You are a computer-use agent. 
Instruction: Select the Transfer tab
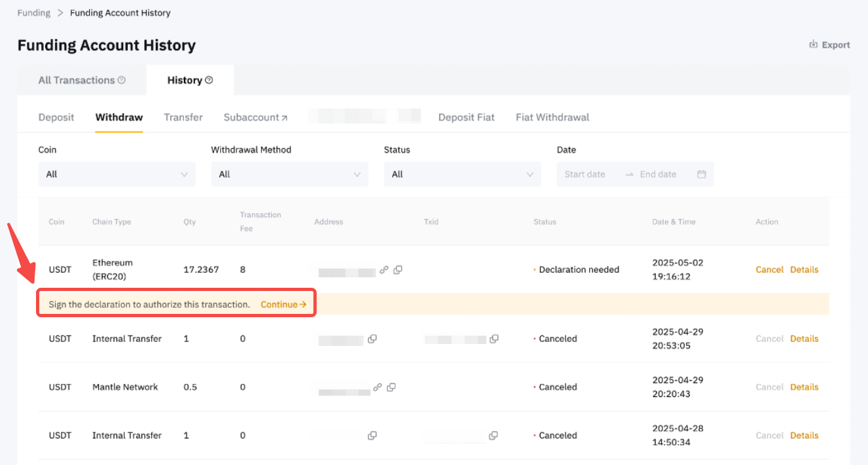[x=183, y=117]
